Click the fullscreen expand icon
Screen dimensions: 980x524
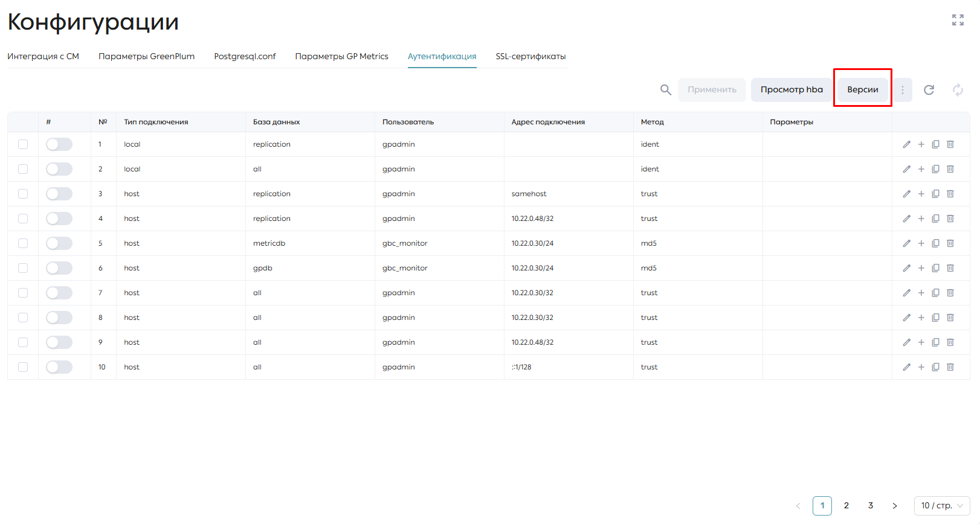point(958,20)
